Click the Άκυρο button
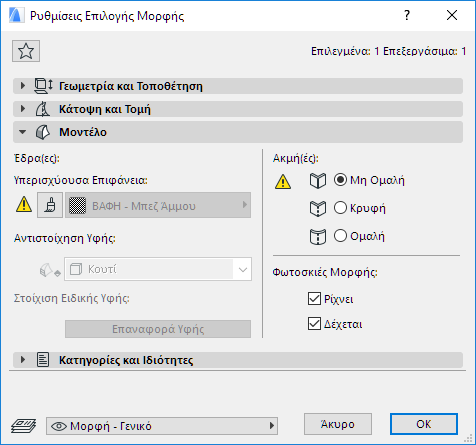 (x=338, y=424)
